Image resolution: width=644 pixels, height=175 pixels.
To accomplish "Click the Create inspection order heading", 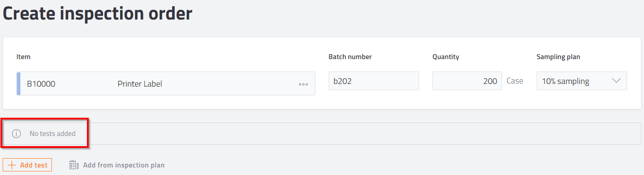I will 98,13.
